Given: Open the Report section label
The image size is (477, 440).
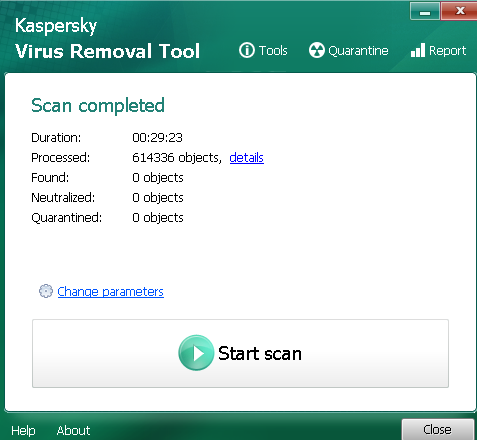Looking at the screenshot, I should tap(447, 51).
